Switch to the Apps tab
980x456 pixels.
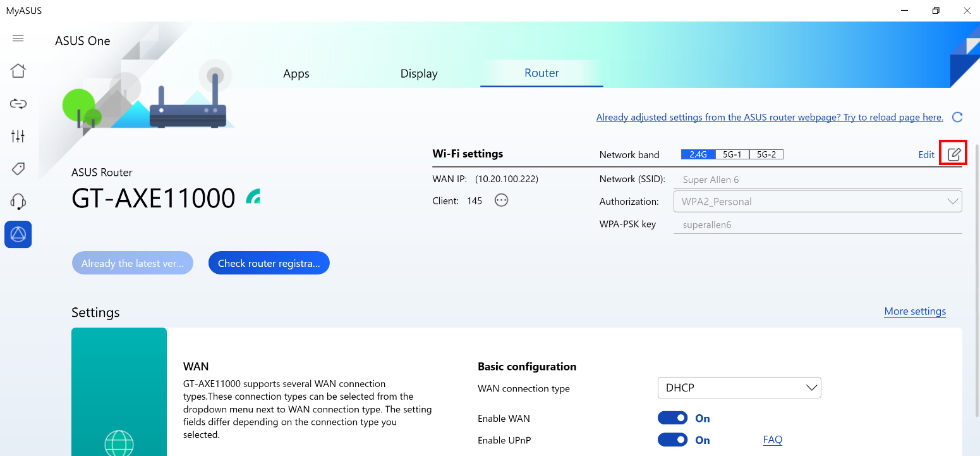tap(296, 73)
